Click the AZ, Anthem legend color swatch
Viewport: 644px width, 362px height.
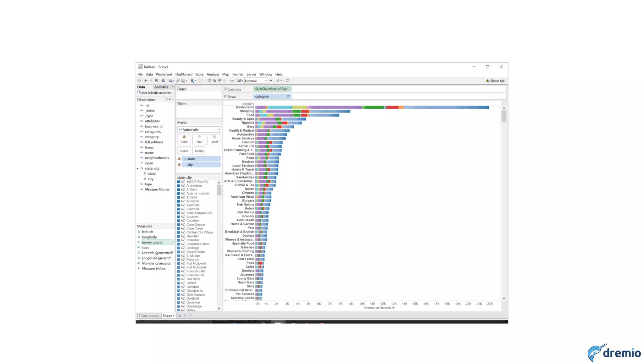pyautogui.click(x=179, y=190)
